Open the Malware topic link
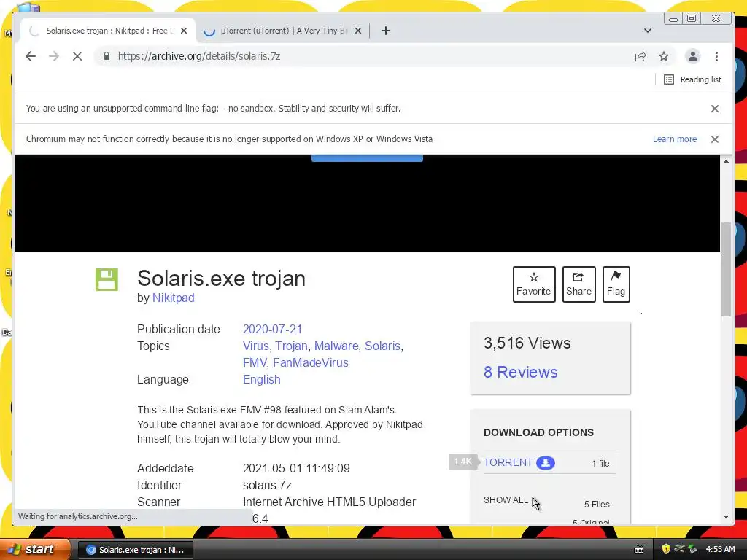The height and width of the screenshot is (560, 747). pyautogui.click(x=336, y=346)
